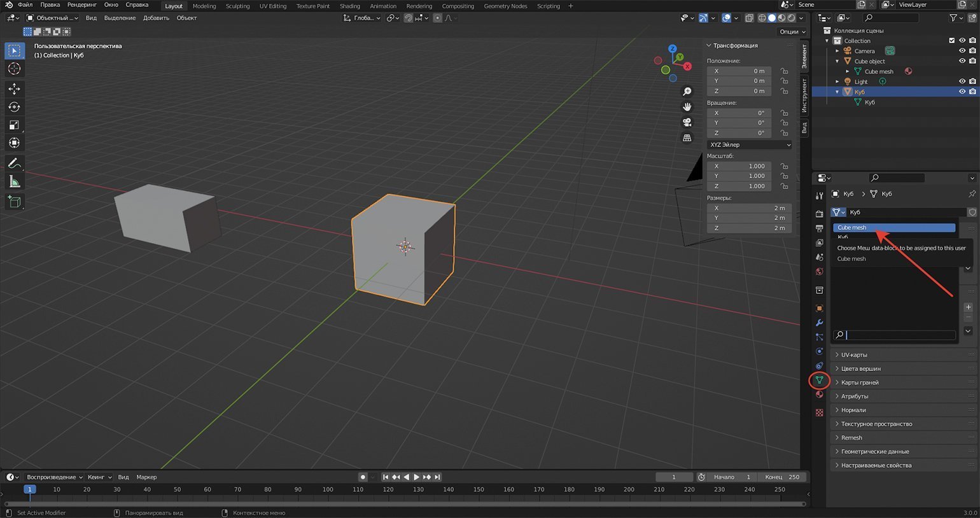
Task: Open the Tool properties tab with wrench-screwdriver icon
Action: coord(820,196)
